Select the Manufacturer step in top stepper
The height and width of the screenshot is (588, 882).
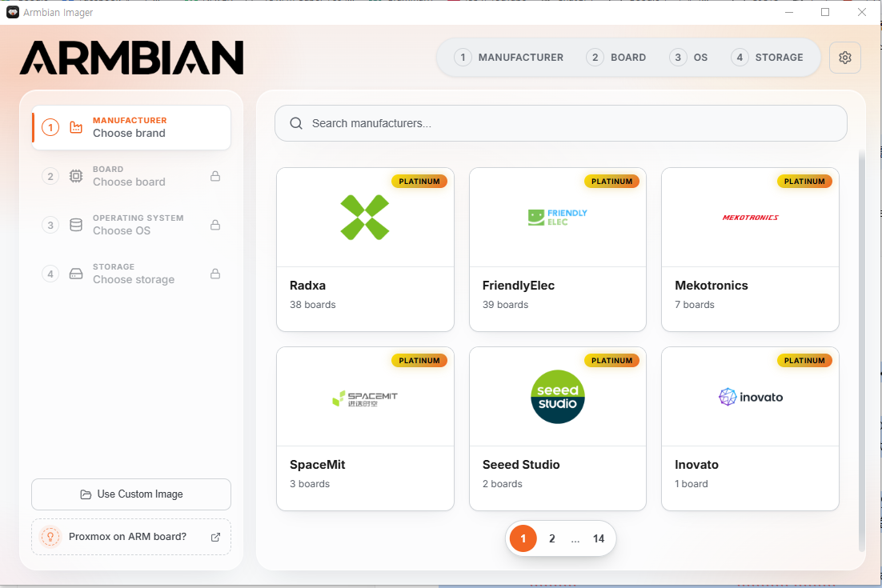pos(508,58)
